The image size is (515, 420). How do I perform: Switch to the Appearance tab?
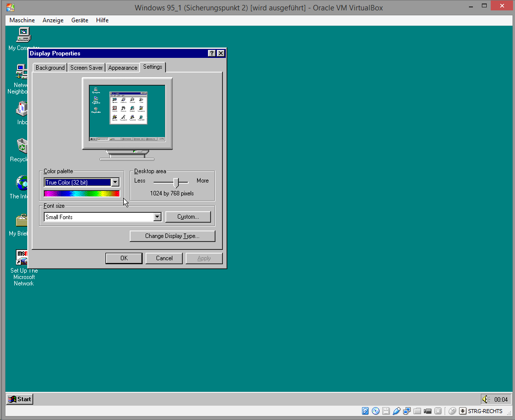tap(122, 68)
